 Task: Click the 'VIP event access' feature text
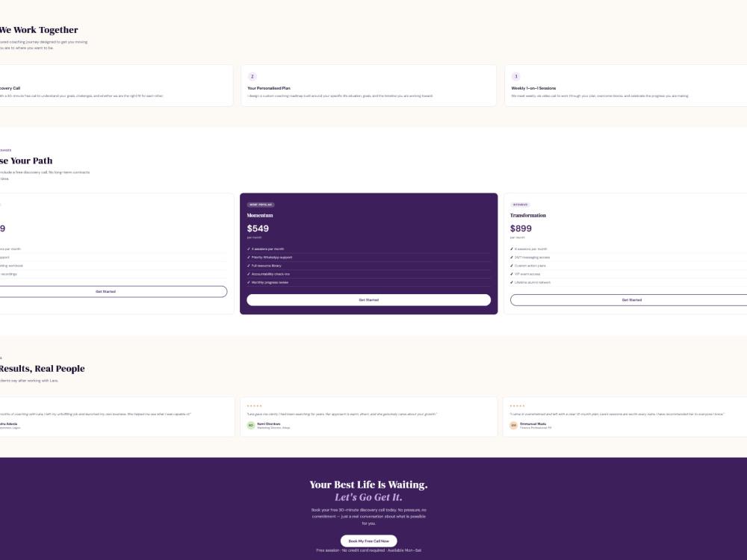(x=527, y=274)
